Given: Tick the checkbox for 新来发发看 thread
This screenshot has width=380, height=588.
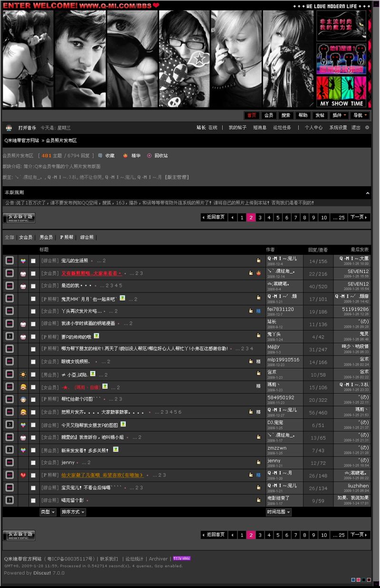Looking at the screenshot, I should point(33,450).
